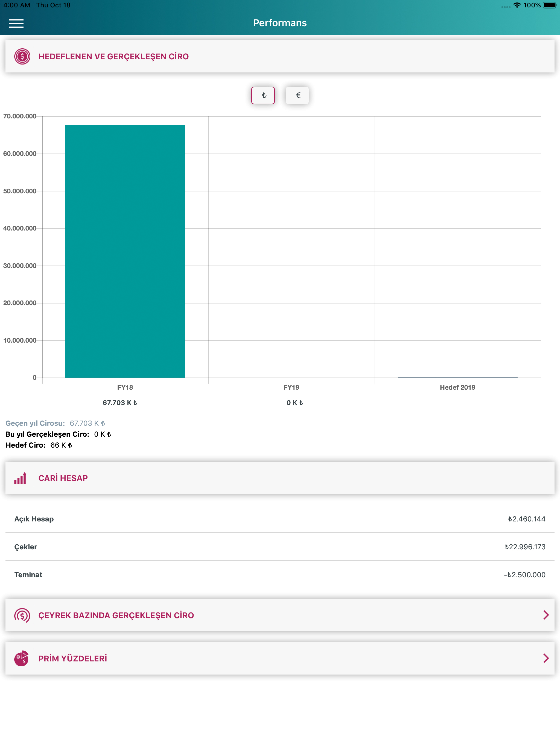
Task: Click the bar chart icon beside Cari Hesap
Action: point(20,478)
